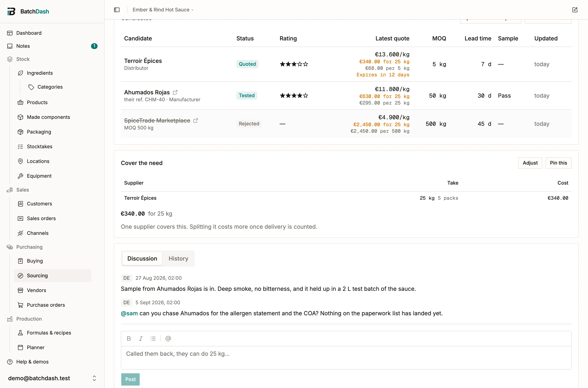Click the MOQ column header

click(x=439, y=38)
